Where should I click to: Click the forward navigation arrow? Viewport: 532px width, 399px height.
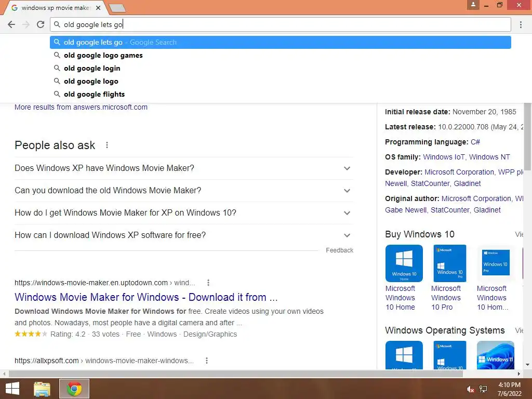click(26, 24)
